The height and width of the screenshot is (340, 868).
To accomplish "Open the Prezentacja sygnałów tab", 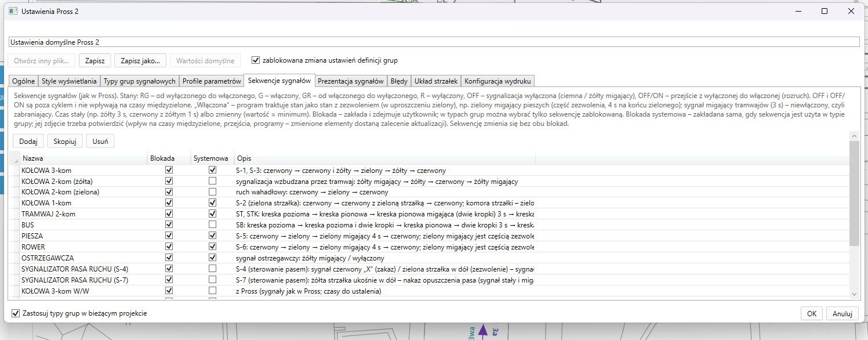I will point(351,81).
